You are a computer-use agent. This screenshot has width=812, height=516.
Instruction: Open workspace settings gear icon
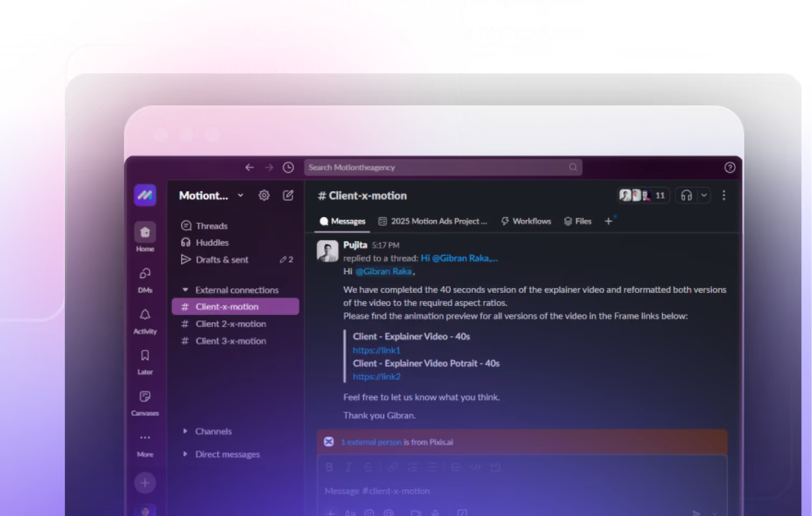tap(264, 196)
